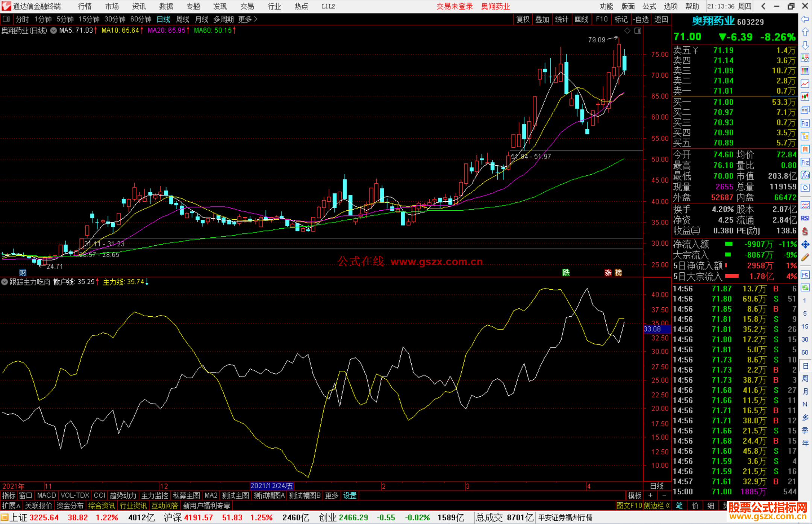The image size is (812, 524).
Task: Select the blue four-way move arrows icon
Action: pyautogui.click(x=805, y=245)
